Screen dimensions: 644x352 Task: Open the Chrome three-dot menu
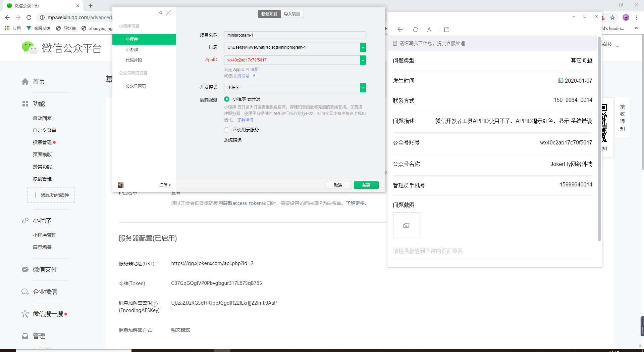coord(637,17)
